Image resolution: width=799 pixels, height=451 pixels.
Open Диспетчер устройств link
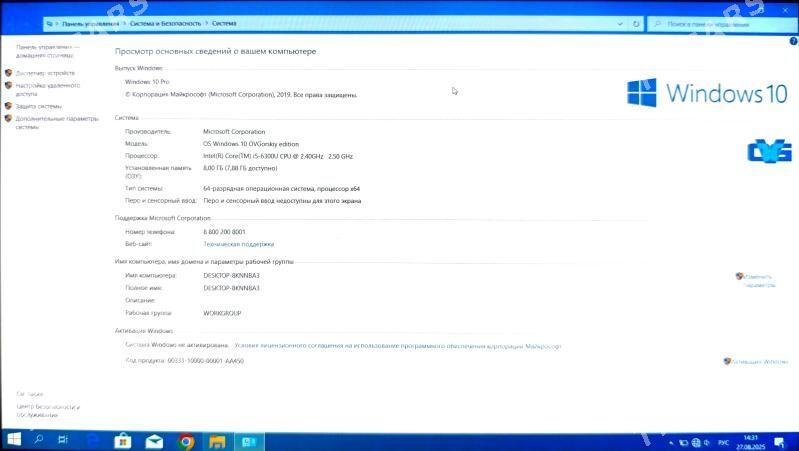[45, 73]
